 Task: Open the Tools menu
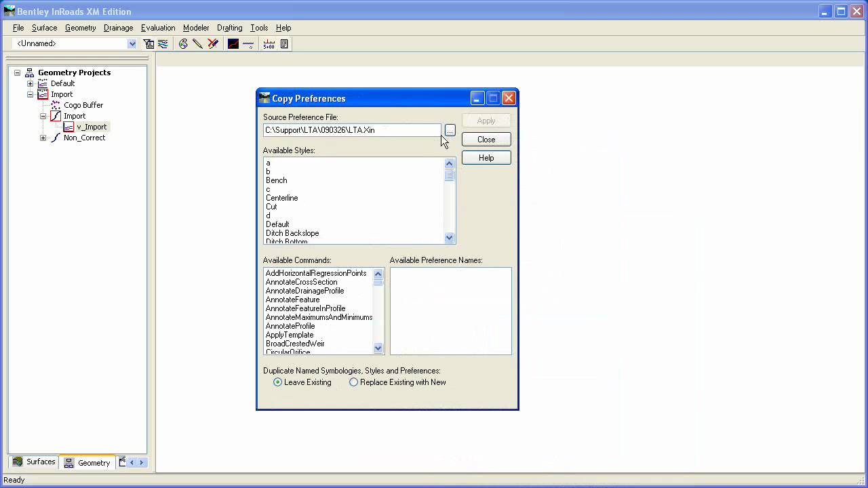[x=259, y=28]
